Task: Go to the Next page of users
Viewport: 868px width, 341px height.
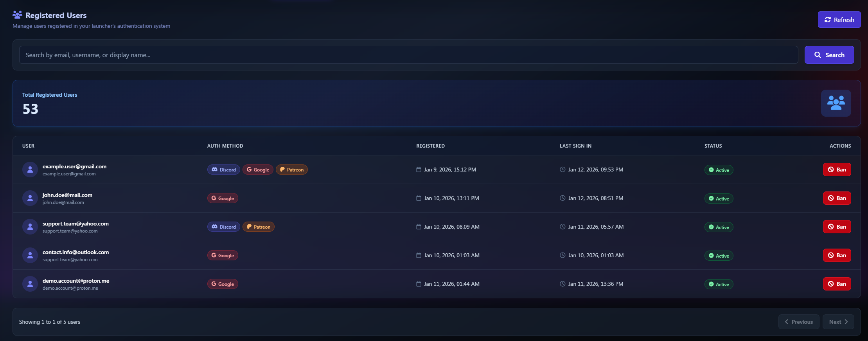Action: point(838,322)
